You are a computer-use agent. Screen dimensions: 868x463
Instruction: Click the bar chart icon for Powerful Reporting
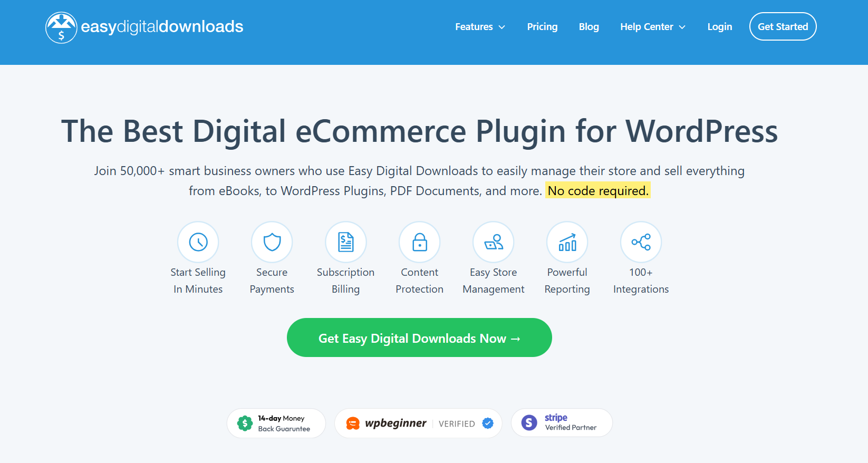(567, 242)
